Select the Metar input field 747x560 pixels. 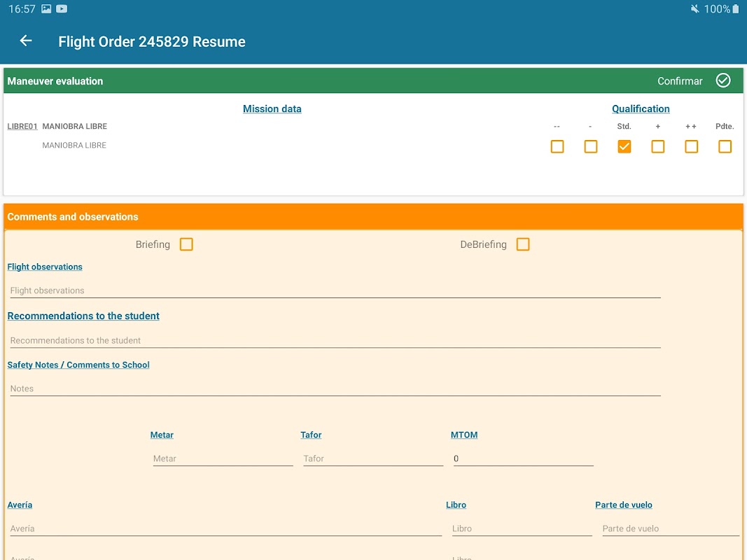point(223,458)
